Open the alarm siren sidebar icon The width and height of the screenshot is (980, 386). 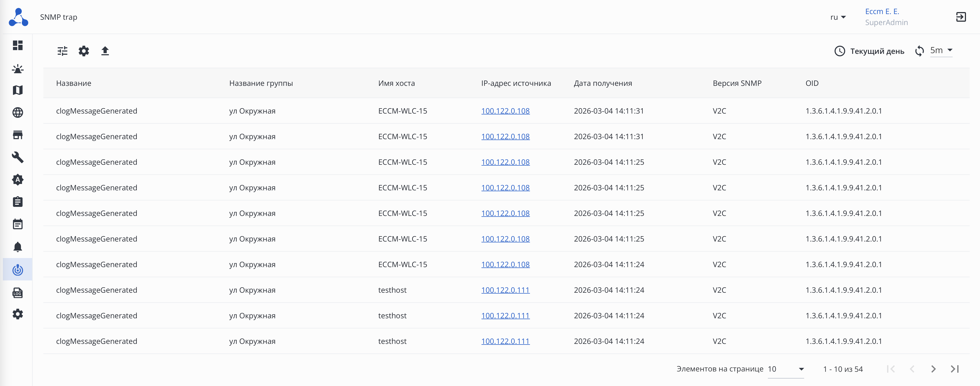pos(18,69)
